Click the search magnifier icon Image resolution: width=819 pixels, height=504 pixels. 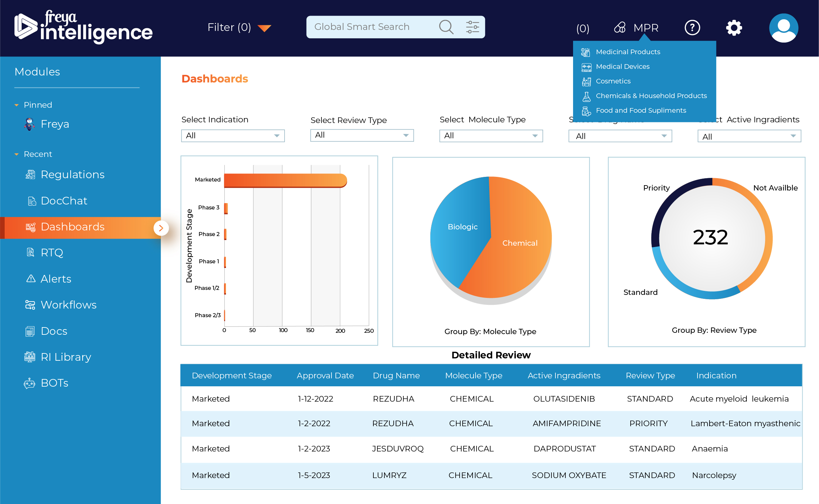[x=446, y=27]
